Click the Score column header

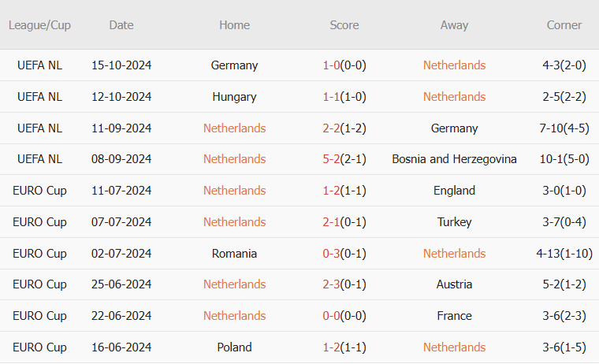pyautogui.click(x=344, y=25)
